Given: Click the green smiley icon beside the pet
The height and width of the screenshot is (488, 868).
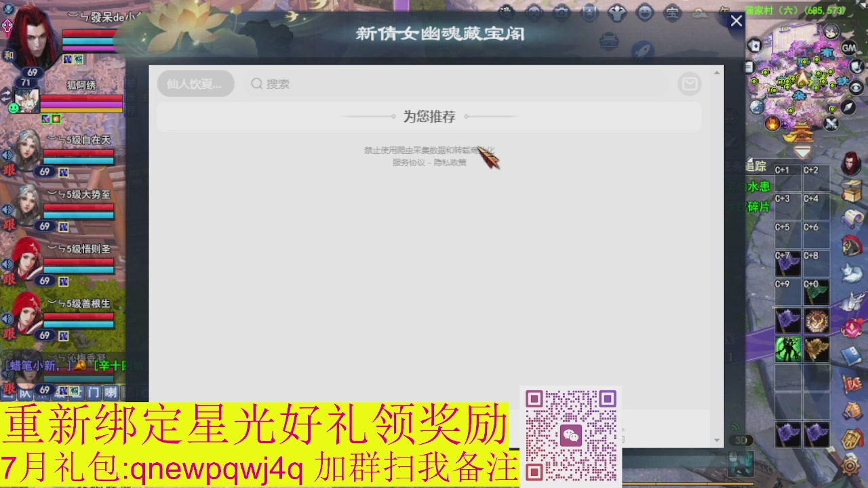Looking at the screenshot, I should click(x=13, y=107).
